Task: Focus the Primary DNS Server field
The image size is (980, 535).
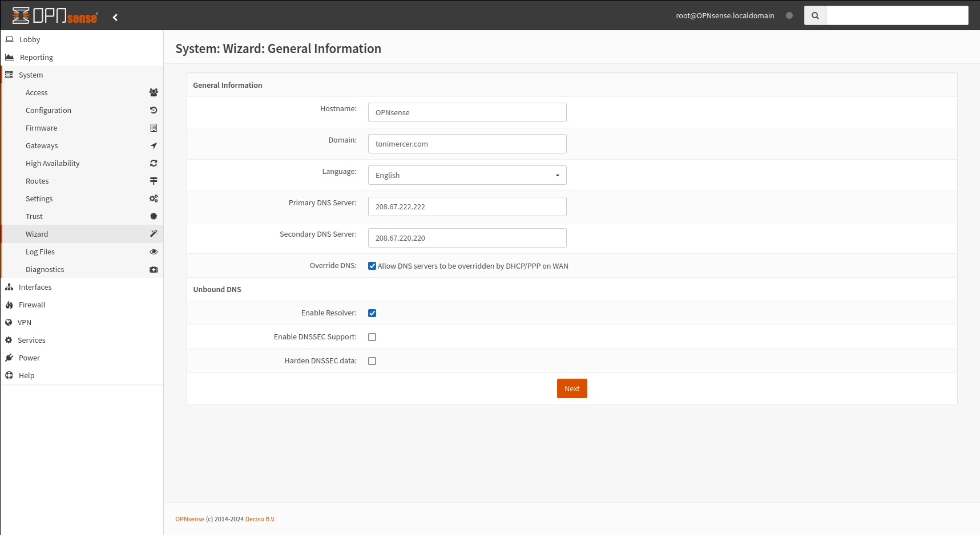Action: 467,206
